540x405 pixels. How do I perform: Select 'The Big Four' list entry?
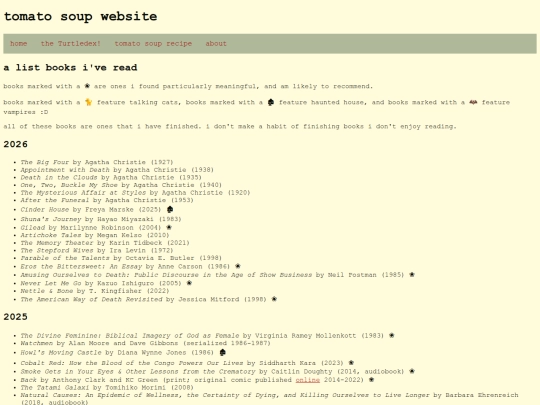coord(97,162)
